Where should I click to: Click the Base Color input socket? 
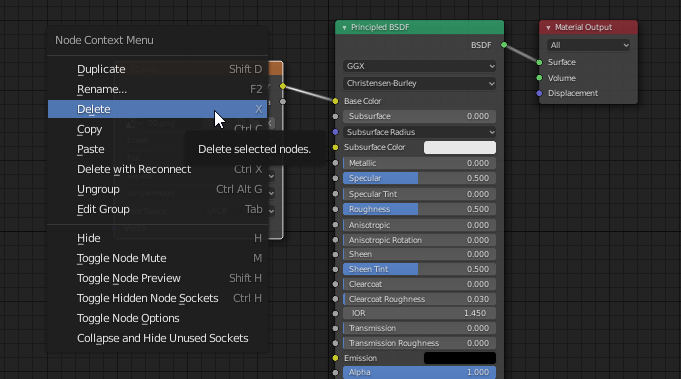pyautogui.click(x=335, y=101)
